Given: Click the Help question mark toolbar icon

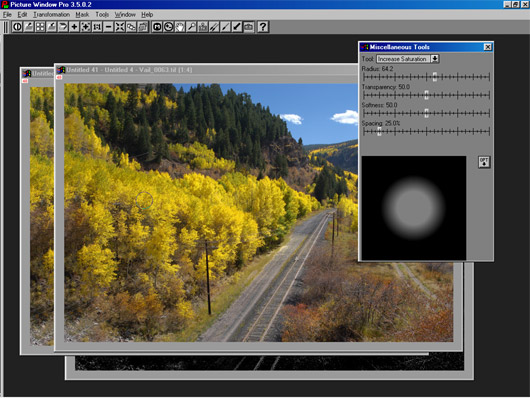Looking at the screenshot, I should tap(263, 27).
